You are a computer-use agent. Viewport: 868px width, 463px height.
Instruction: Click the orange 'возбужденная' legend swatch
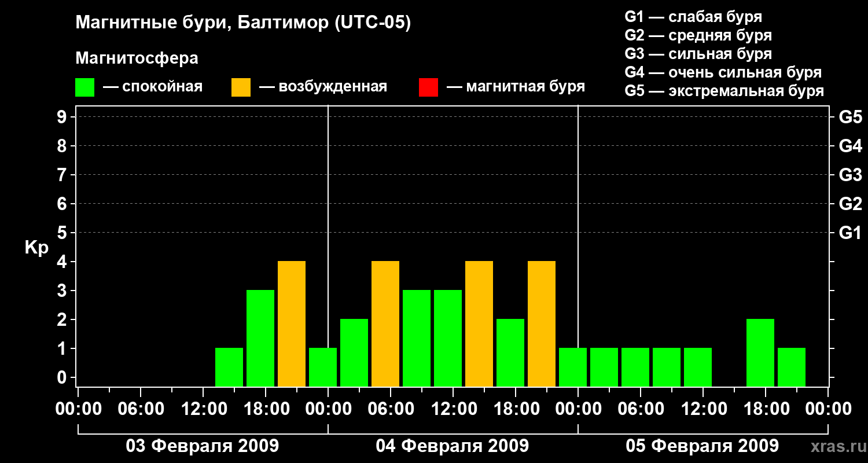[x=241, y=87]
